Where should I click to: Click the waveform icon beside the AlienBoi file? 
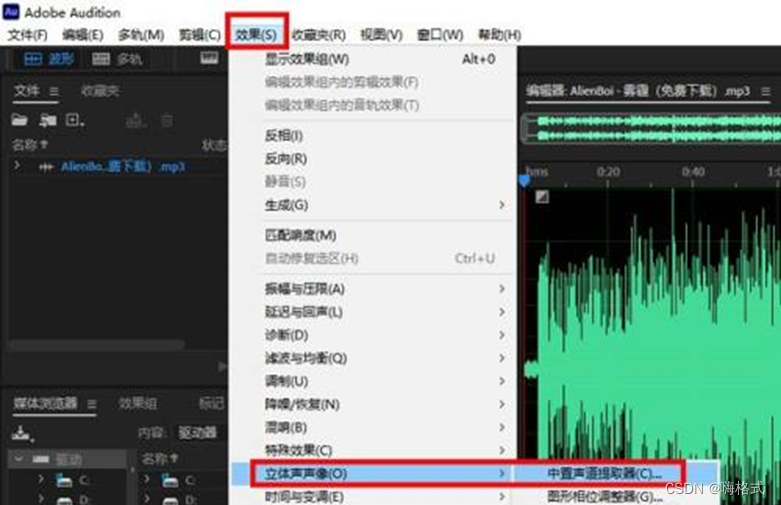point(46,167)
